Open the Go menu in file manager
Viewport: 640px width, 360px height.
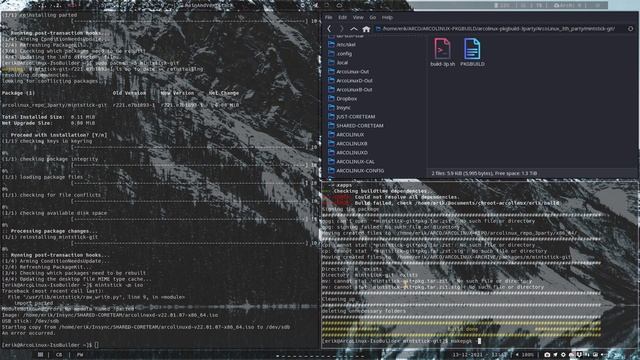(x=373, y=18)
